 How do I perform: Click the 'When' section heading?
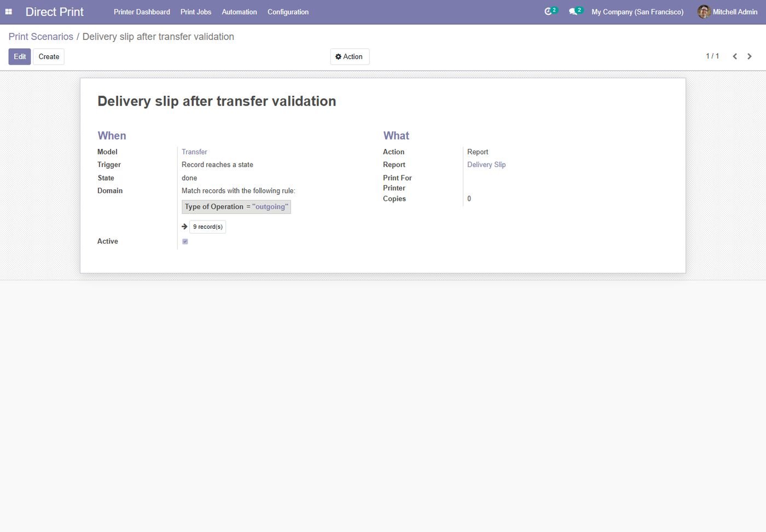pyautogui.click(x=112, y=136)
